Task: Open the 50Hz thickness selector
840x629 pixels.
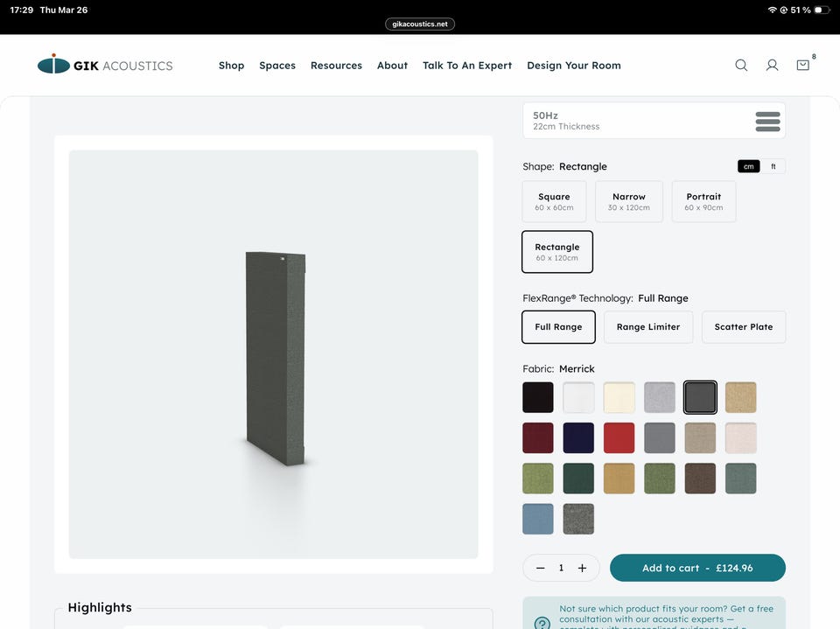Action: tap(654, 121)
